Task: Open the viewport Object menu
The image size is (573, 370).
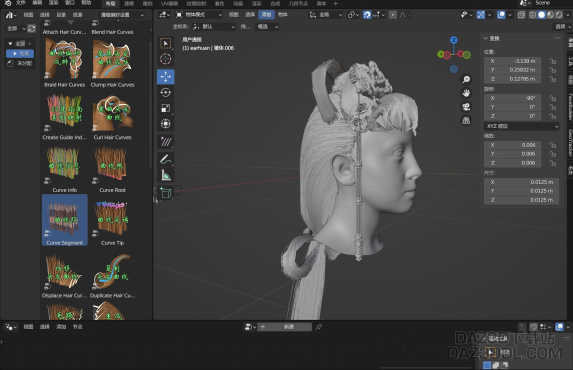Action: pos(282,15)
